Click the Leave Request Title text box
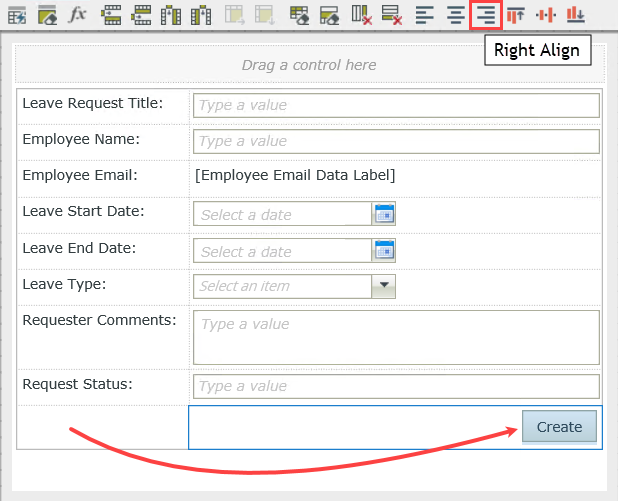 (396, 105)
